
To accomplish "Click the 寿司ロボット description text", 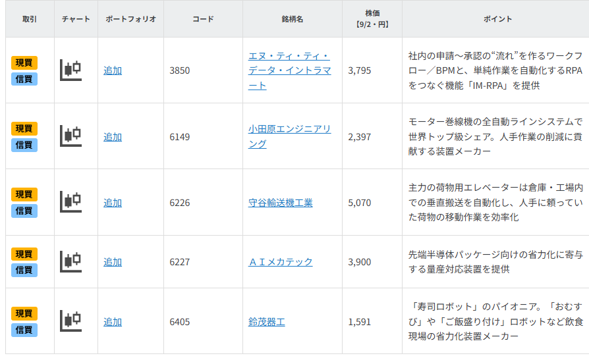I will (x=495, y=321).
